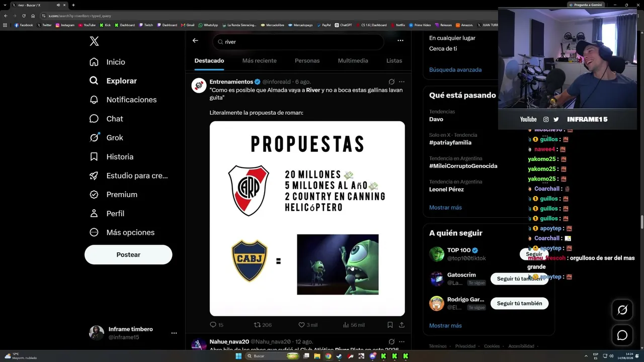
Task: Open account menu for Inframe timbero
Action: click(x=174, y=333)
